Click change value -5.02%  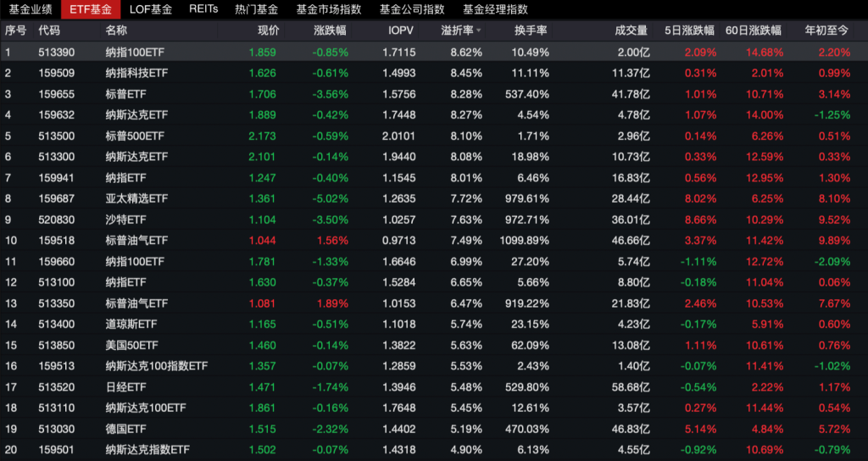(331, 198)
